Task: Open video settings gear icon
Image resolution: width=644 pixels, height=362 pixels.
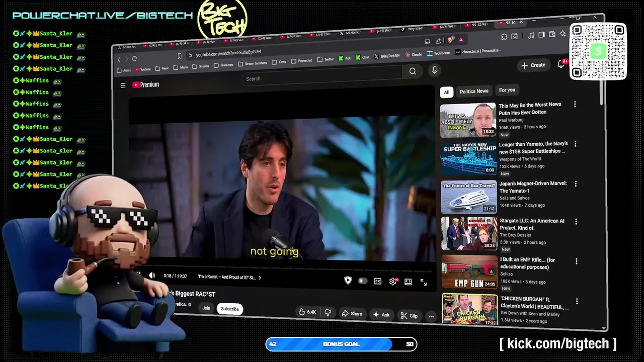Action: pyautogui.click(x=393, y=282)
